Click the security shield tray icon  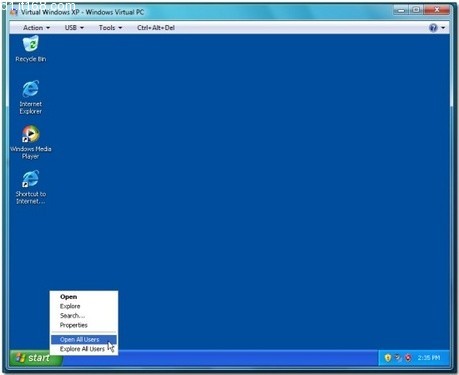(387, 358)
